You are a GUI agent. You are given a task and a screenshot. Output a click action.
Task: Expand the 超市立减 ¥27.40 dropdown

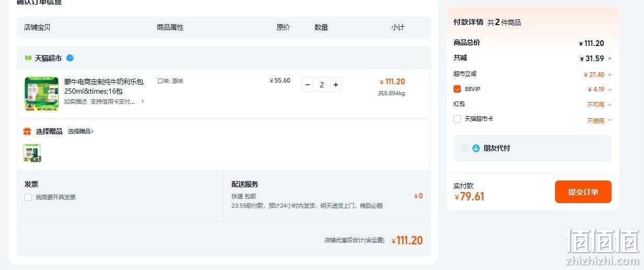click(x=610, y=75)
